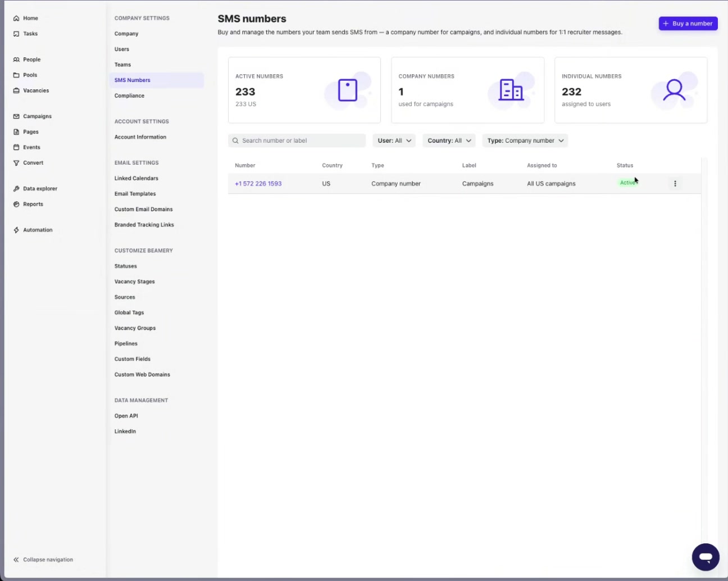This screenshot has width=728, height=581.
Task: Click the Events calendar icon
Action: tap(16, 147)
